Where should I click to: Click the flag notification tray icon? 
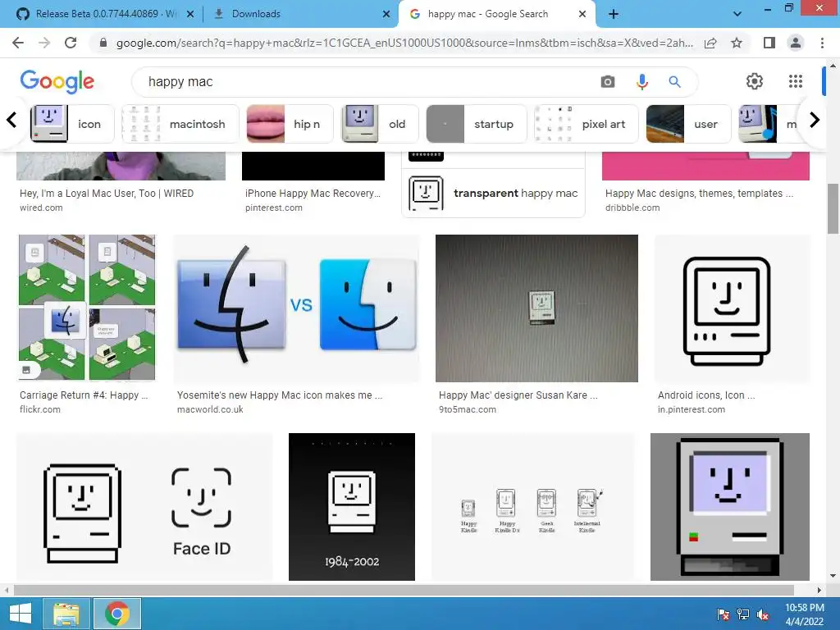pyautogui.click(x=723, y=614)
